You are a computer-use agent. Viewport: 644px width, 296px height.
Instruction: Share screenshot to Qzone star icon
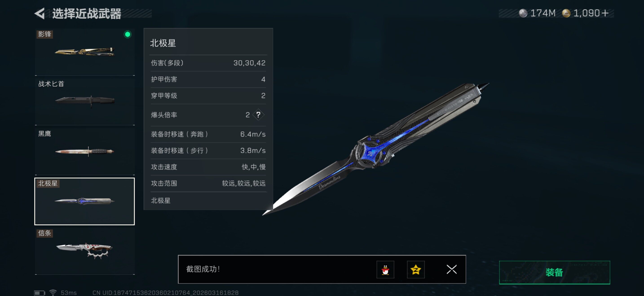click(415, 269)
